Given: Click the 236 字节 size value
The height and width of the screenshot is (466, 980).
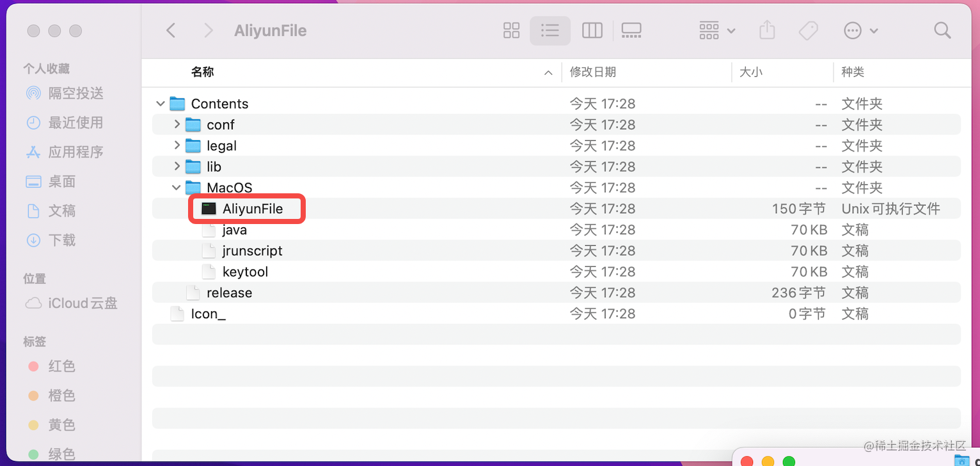Looking at the screenshot, I should [799, 293].
